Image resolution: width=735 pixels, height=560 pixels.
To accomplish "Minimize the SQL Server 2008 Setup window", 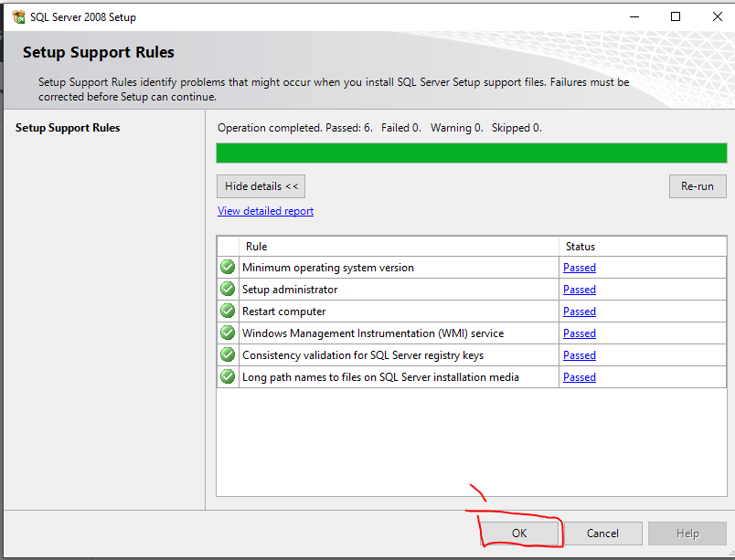I will coord(634,16).
